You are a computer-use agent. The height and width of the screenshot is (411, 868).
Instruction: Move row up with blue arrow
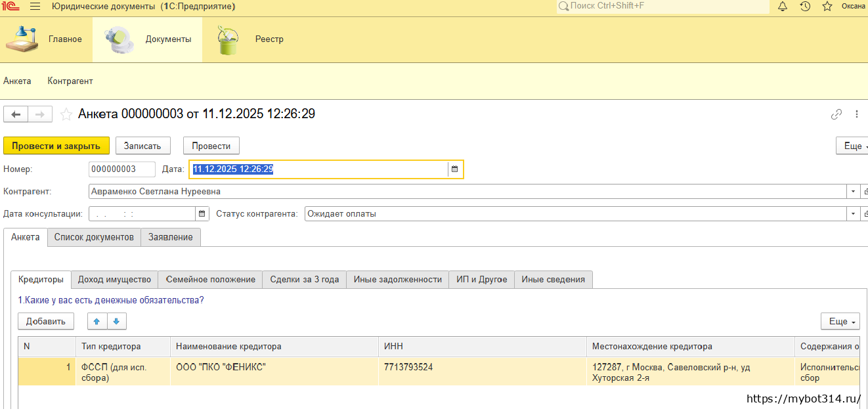point(97,321)
